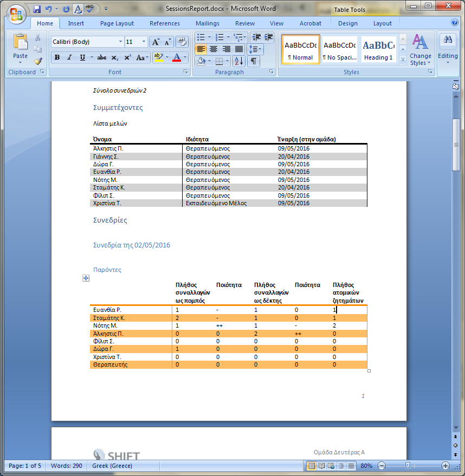Sort the table A to Z
The width and height of the screenshot is (465, 476).
pyautogui.click(x=239, y=61)
